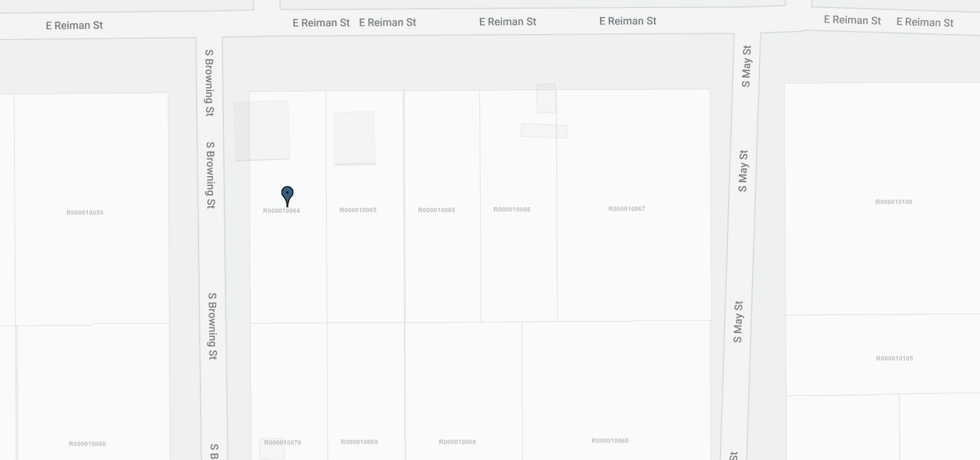Viewport: 980px width, 460px height.
Task: Click the leftmost E Reiman St label
Action: click(x=74, y=26)
